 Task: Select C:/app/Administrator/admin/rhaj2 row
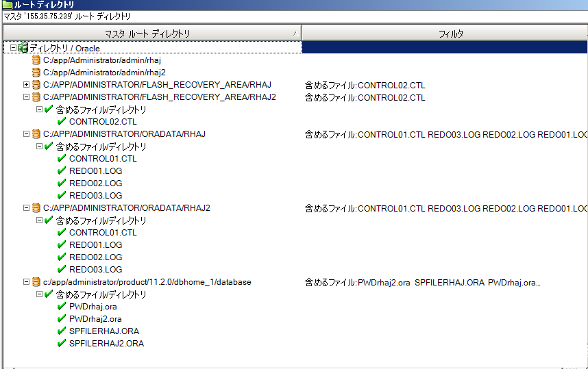click(104, 73)
